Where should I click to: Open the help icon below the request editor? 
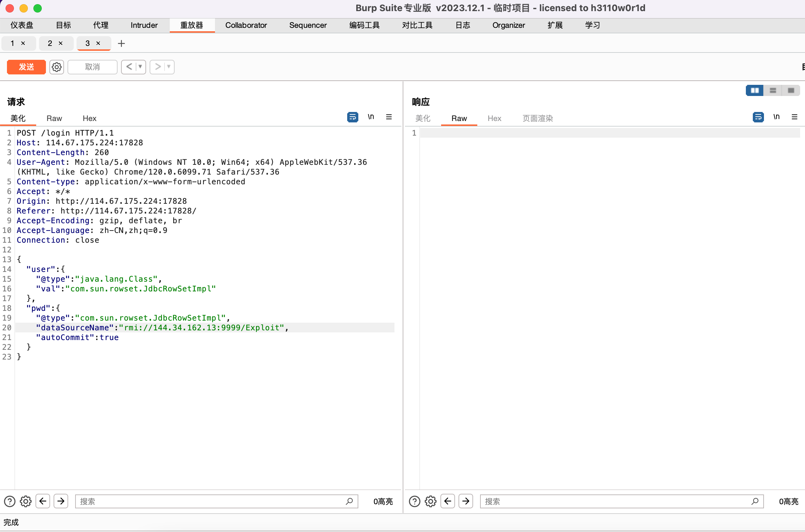(9, 501)
